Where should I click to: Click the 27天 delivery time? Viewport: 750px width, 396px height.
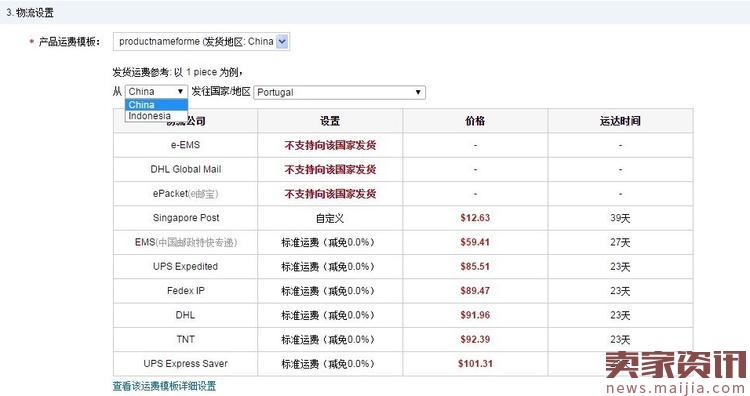(620, 242)
